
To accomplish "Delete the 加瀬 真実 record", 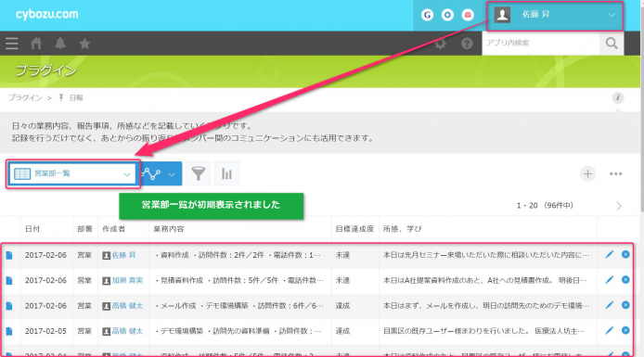I will tap(625, 280).
